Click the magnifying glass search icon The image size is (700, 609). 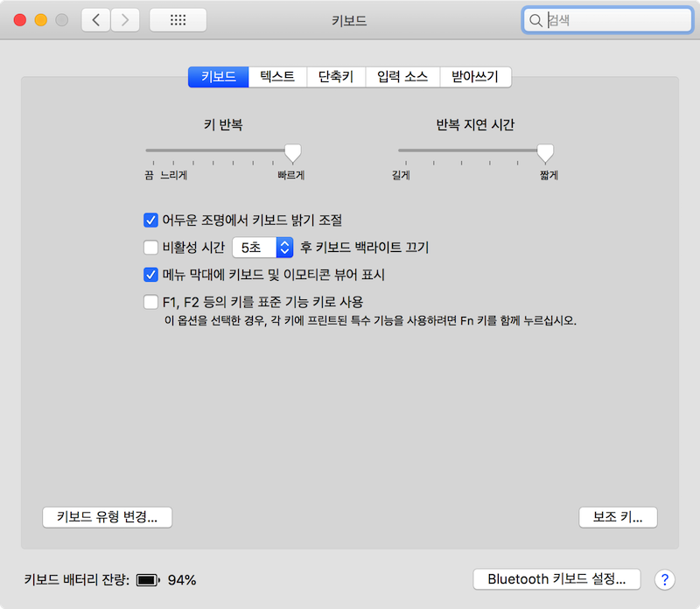[535, 20]
